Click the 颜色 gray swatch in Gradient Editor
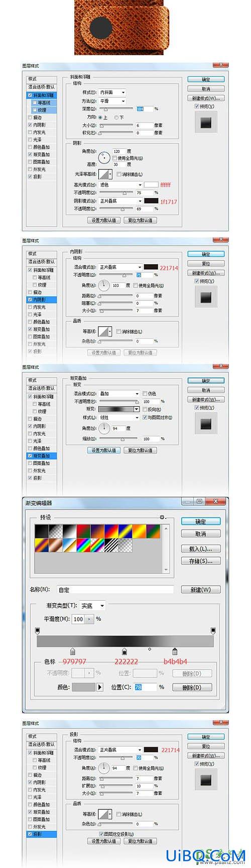Image resolution: width=251 pixels, height=868 pixels. pyautogui.click(x=83, y=687)
